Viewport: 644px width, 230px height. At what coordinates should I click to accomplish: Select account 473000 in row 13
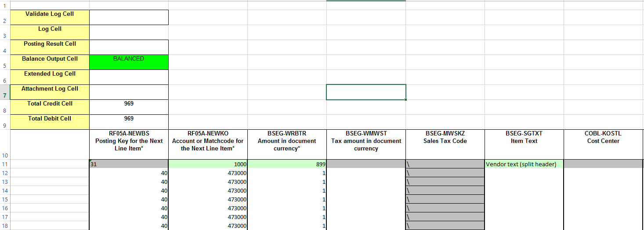pos(208,182)
